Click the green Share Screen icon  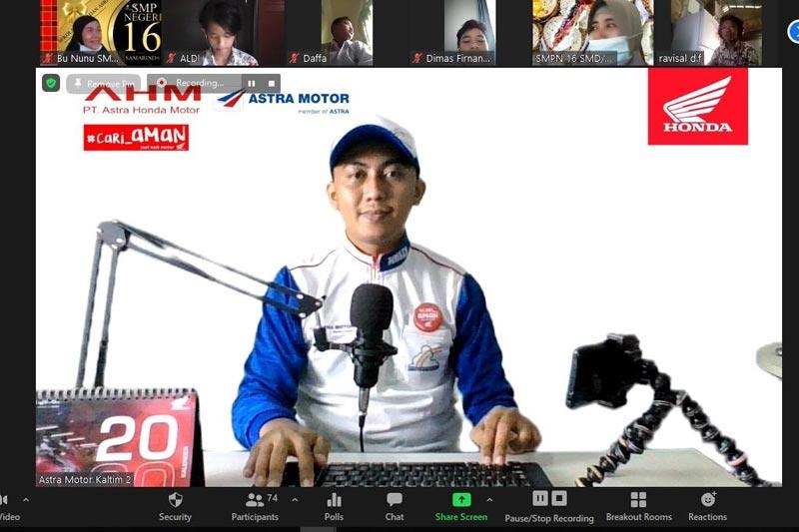[x=460, y=500]
